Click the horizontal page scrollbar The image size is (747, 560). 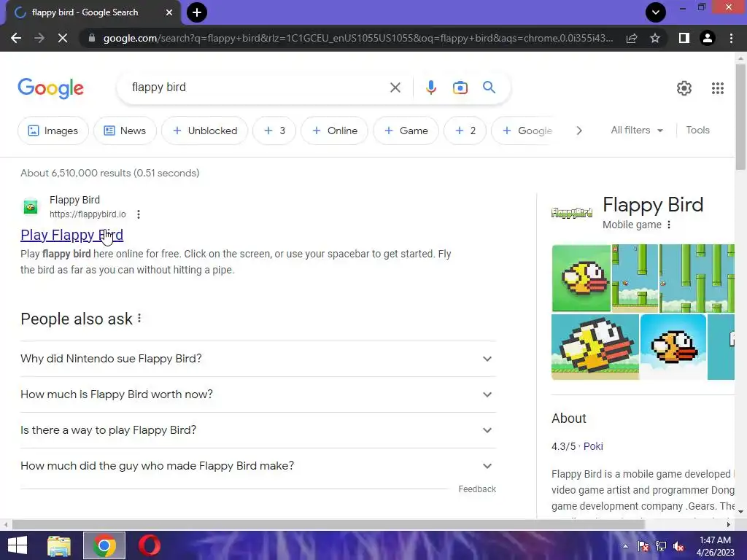[x=328, y=524]
